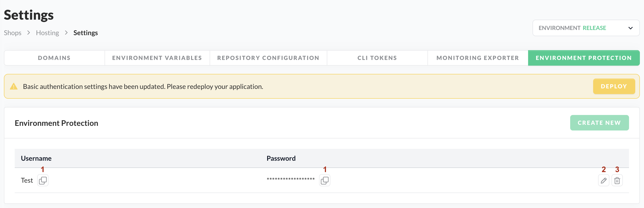The image size is (644, 208).
Task: Navigate to Shops in the breadcrumb
Action: (13, 33)
